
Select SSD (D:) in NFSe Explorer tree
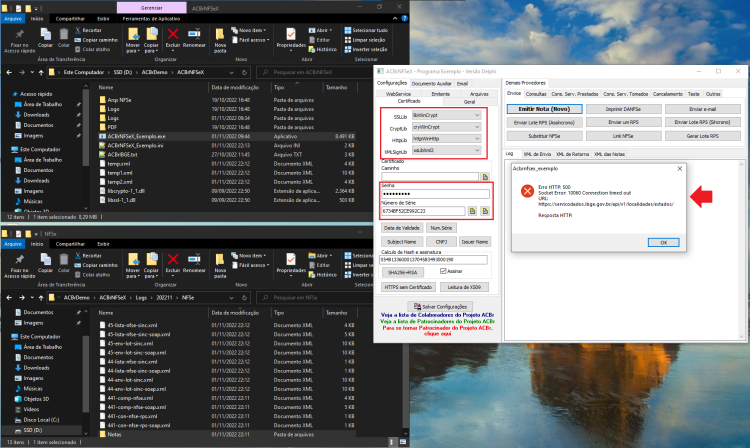(x=33, y=430)
